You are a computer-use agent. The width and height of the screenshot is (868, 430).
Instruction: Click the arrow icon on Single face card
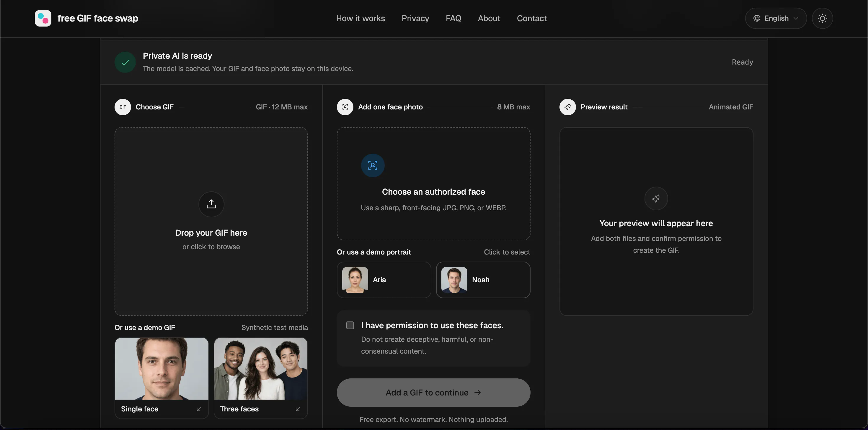click(x=199, y=409)
